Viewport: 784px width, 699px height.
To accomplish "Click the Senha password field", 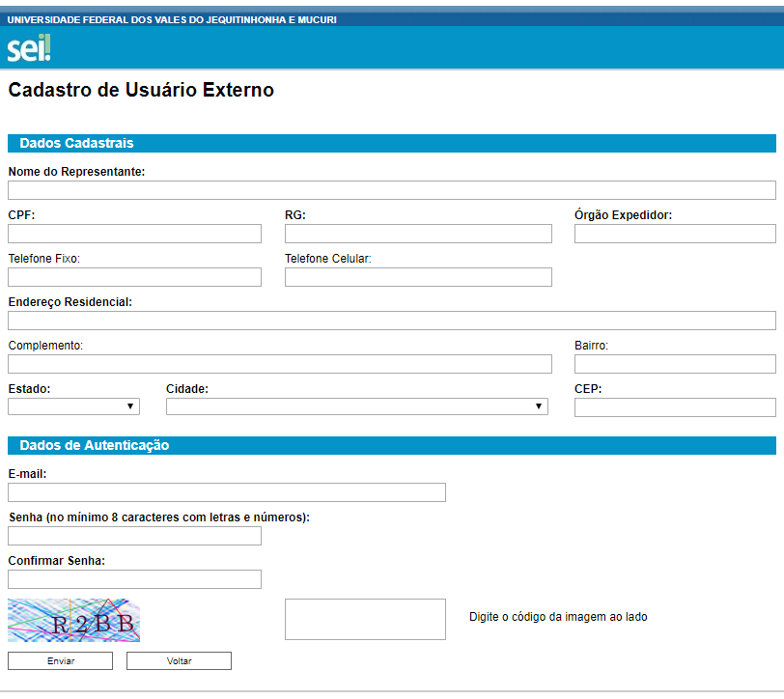I will click(x=134, y=536).
